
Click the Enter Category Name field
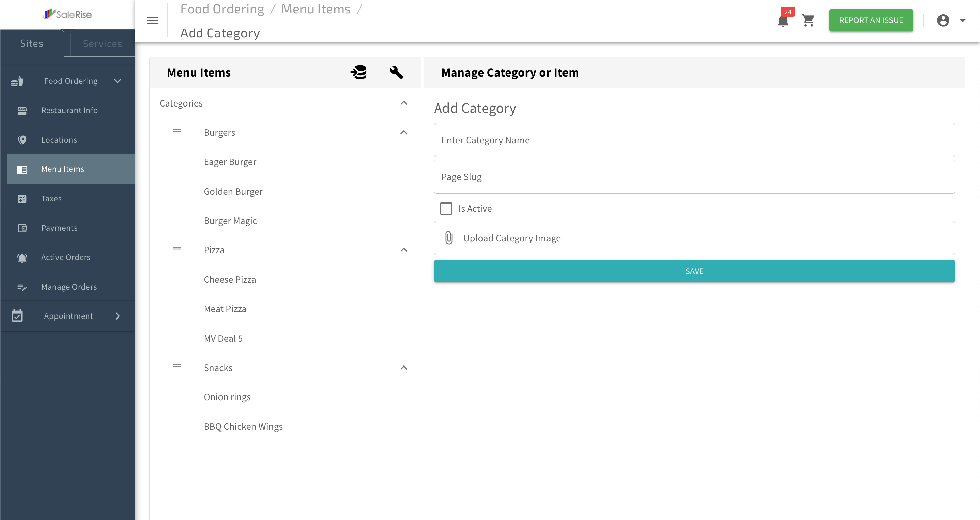[694, 140]
